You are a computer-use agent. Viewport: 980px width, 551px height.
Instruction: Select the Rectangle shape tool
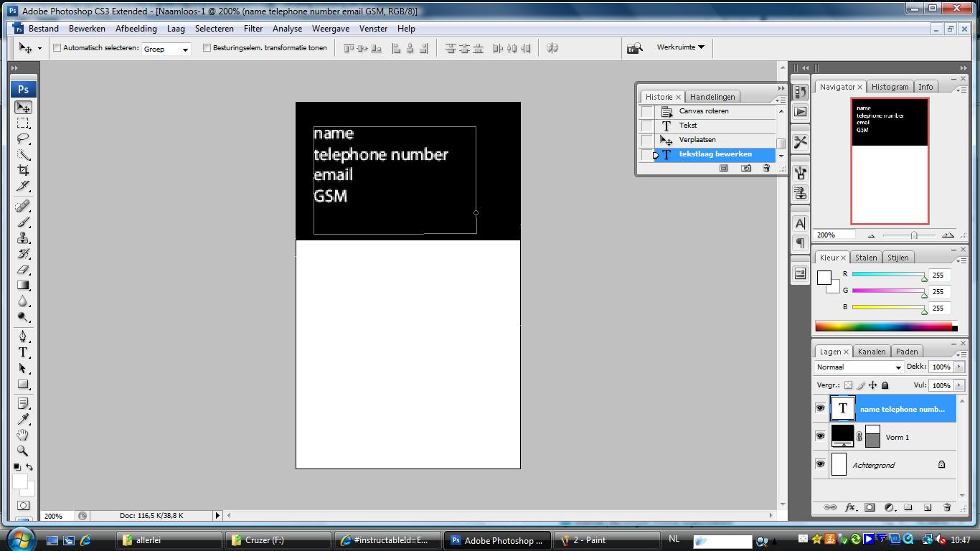[x=23, y=385]
